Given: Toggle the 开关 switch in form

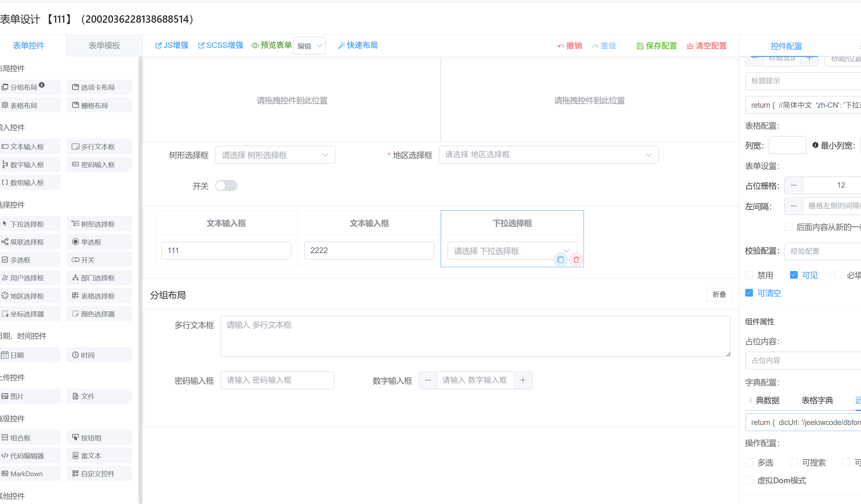Looking at the screenshot, I should pyautogui.click(x=226, y=186).
